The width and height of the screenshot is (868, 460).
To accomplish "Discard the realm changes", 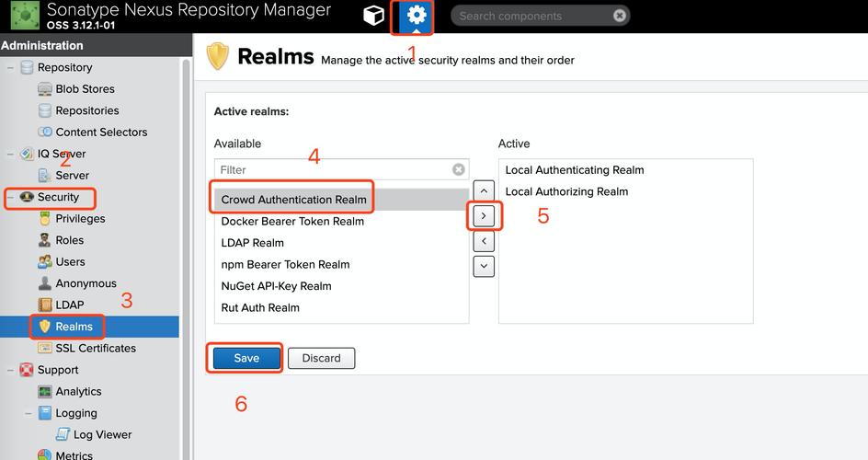I will 321,359.
